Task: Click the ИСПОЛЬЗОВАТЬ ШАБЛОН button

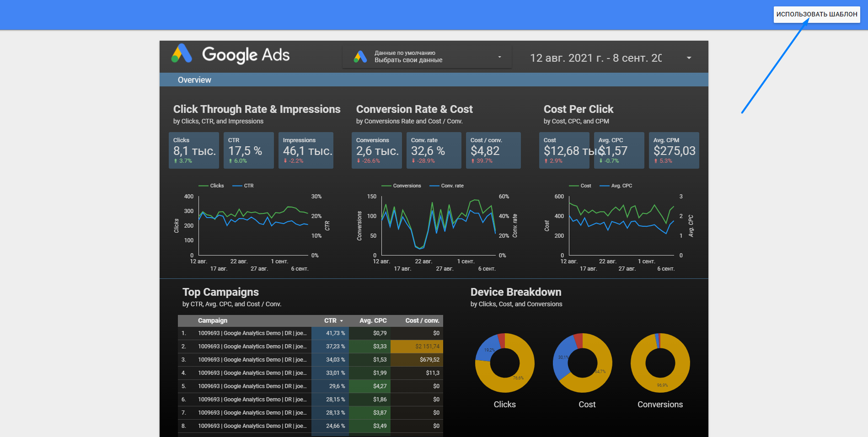Action: click(x=817, y=14)
